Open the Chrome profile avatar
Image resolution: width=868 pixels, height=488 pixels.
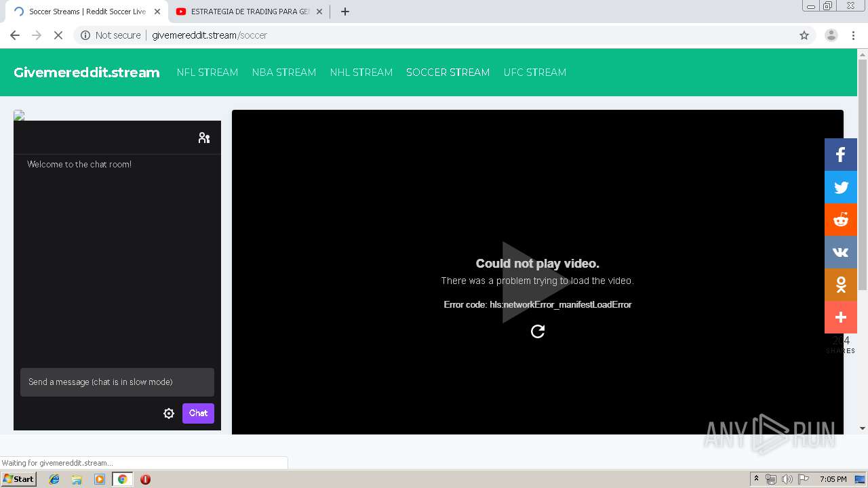[831, 35]
